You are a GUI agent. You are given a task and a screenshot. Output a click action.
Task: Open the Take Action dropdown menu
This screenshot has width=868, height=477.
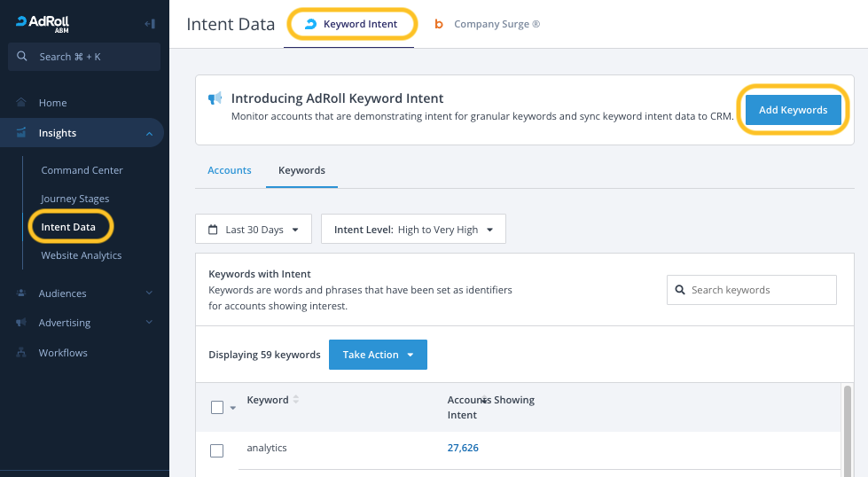pyautogui.click(x=378, y=355)
